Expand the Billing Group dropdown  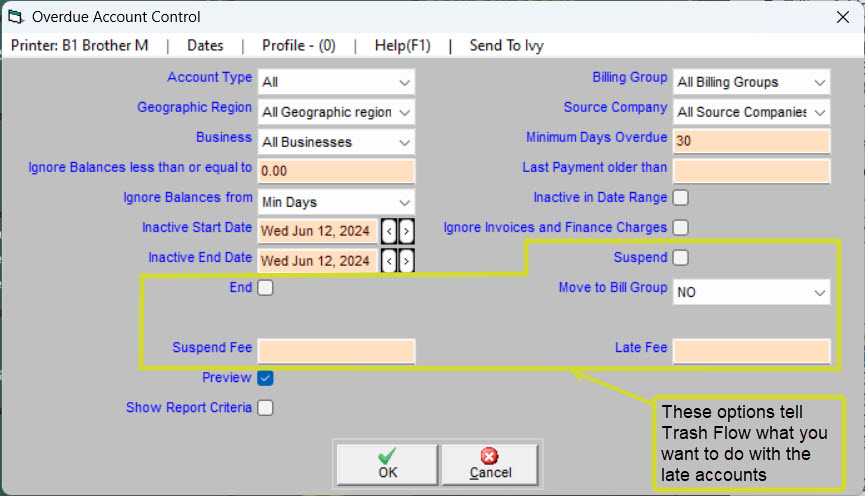coord(751,82)
